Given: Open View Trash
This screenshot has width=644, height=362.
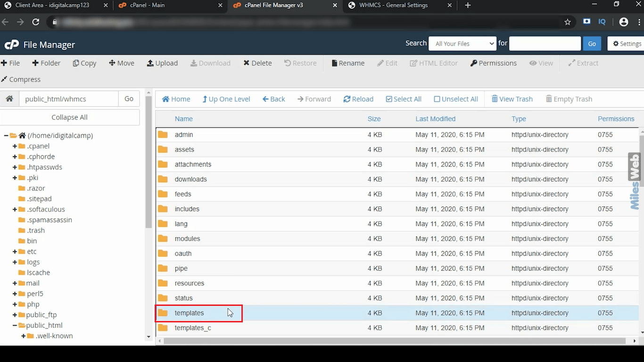Looking at the screenshot, I should 512,99.
